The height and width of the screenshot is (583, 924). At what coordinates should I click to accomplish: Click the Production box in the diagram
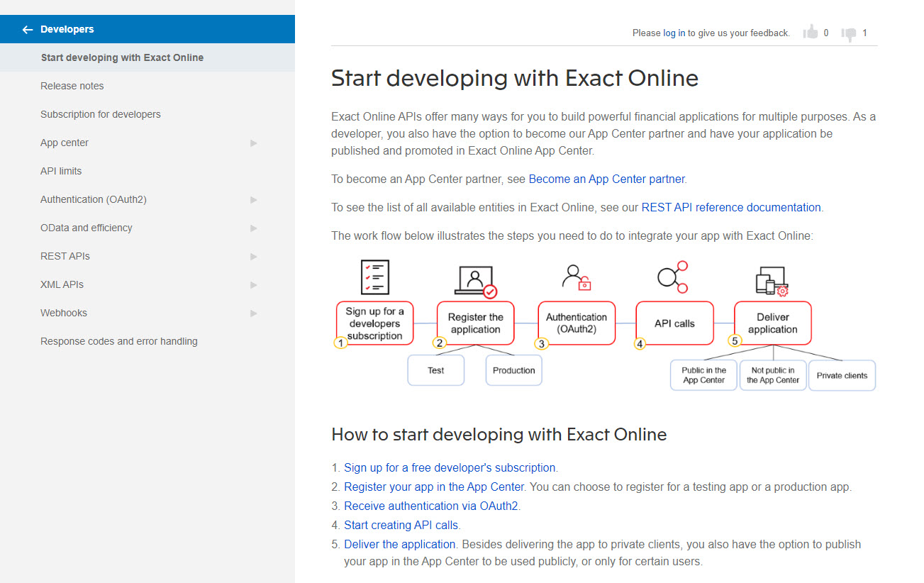coord(514,370)
